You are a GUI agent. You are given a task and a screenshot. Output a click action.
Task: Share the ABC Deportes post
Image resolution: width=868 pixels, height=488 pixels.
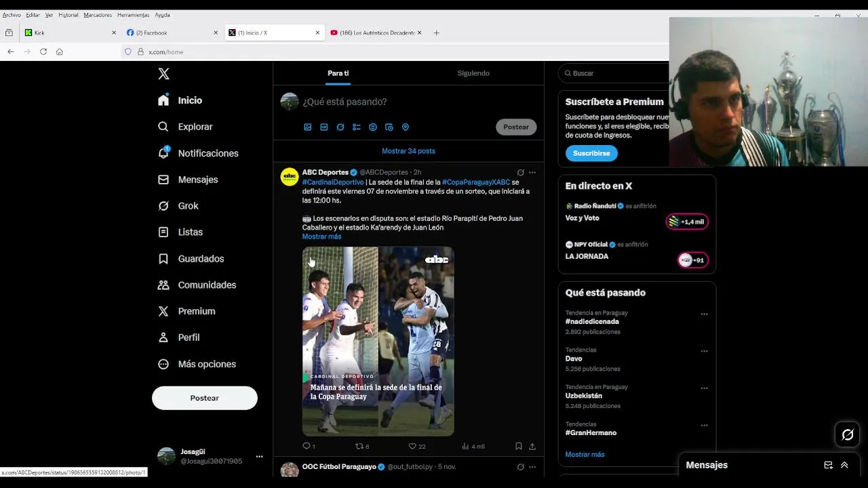pos(532,446)
